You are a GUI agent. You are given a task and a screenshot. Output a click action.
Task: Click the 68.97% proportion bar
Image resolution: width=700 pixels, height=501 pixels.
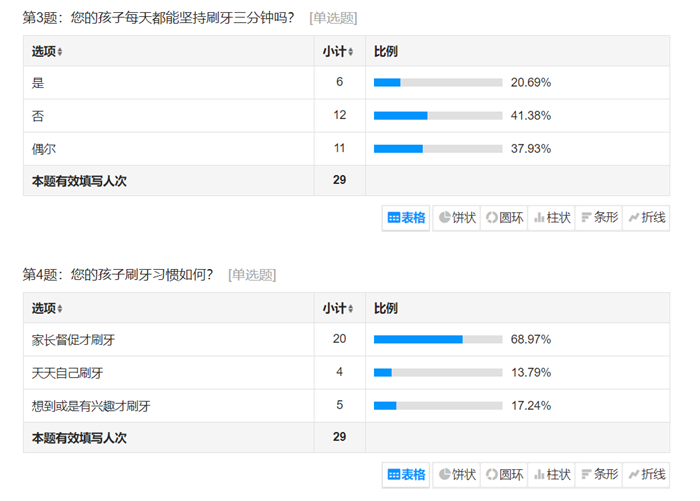click(438, 339)
